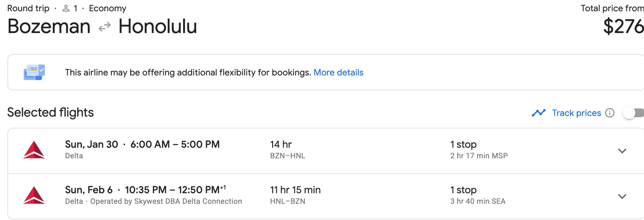Click the Track prices label
Screen dimensions: 644x220
tap(576, 113)
